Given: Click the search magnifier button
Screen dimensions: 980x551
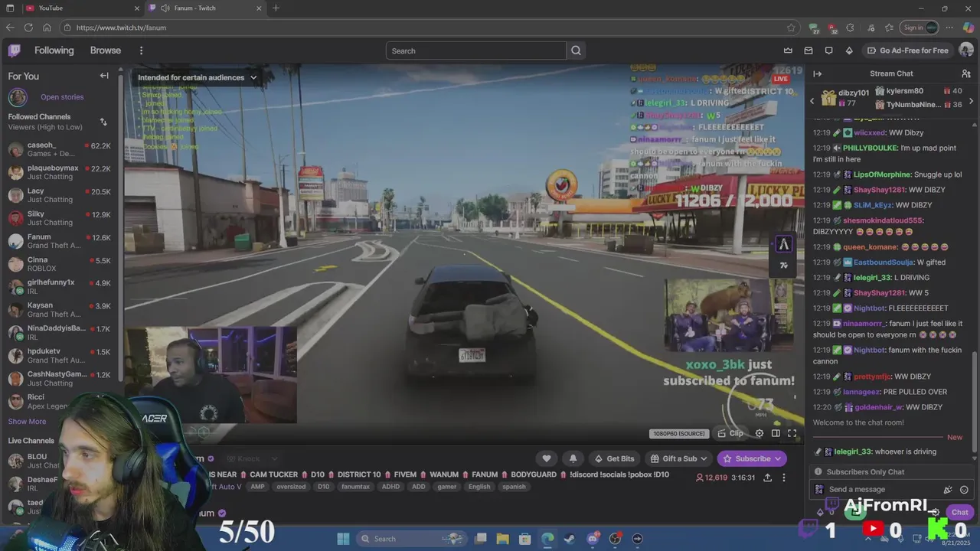Looking at the screenshot, I should (x=576, y=51).
